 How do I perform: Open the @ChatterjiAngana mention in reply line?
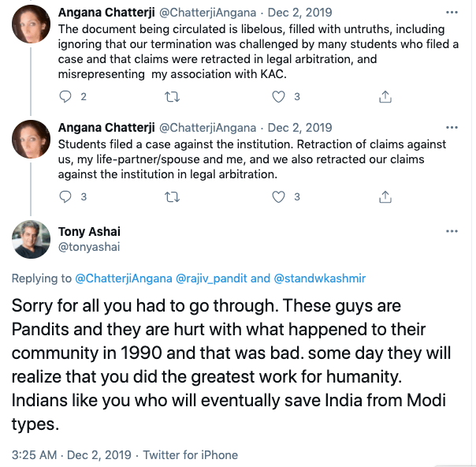pyautogui.click(x=123, y=278)
